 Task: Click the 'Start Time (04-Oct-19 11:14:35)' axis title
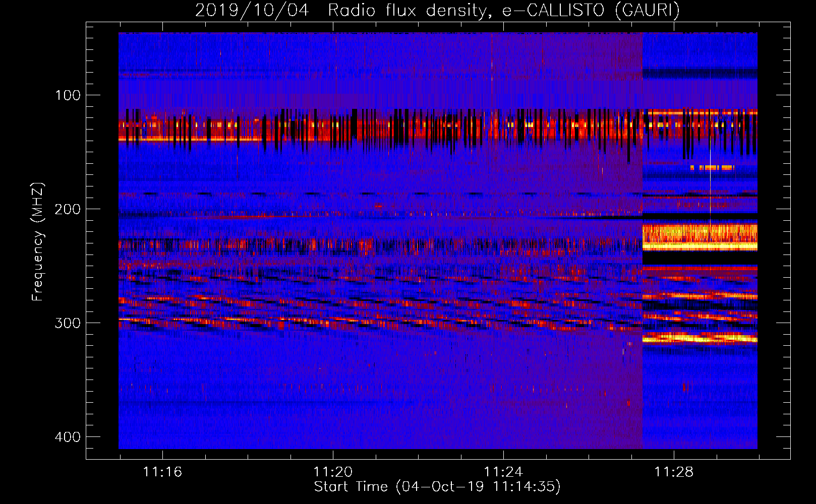437,487
